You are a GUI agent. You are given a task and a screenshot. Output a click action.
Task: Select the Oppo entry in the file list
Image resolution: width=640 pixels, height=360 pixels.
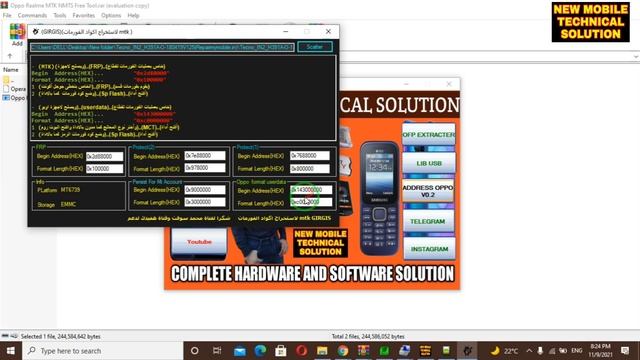[x=14, y=98]
